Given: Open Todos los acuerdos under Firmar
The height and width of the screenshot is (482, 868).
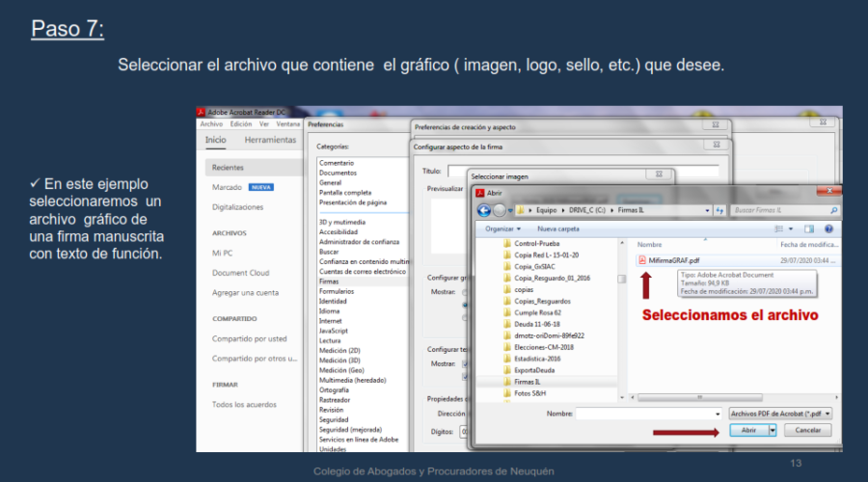Looking at the screenshot, I should tap(244, 405).
